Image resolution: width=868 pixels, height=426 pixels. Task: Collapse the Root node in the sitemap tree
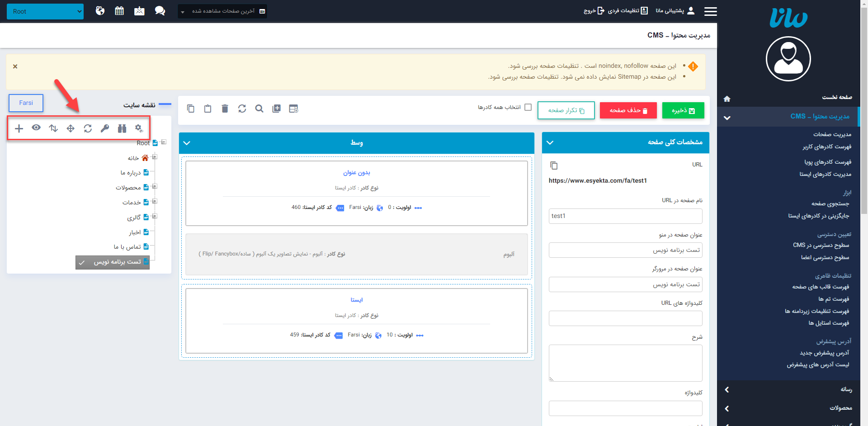coord(163,142)
